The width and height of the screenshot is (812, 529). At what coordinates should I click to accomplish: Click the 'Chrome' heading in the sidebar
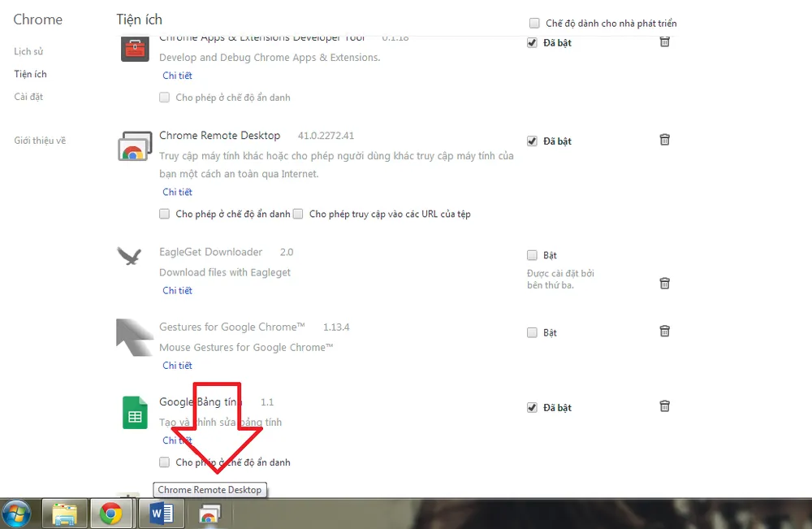click(38, 20)
